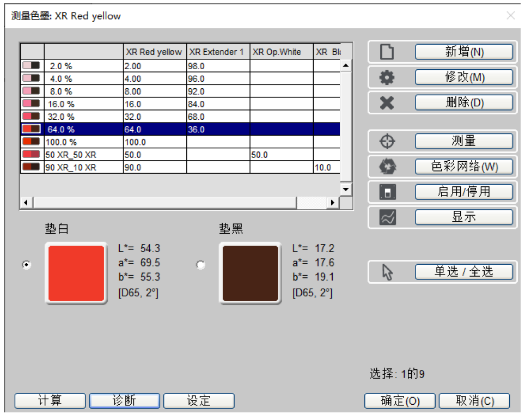Select the highlighted 64.0 % row
Image resolution: width=525 pixels, height=420 pixels.
180,129
